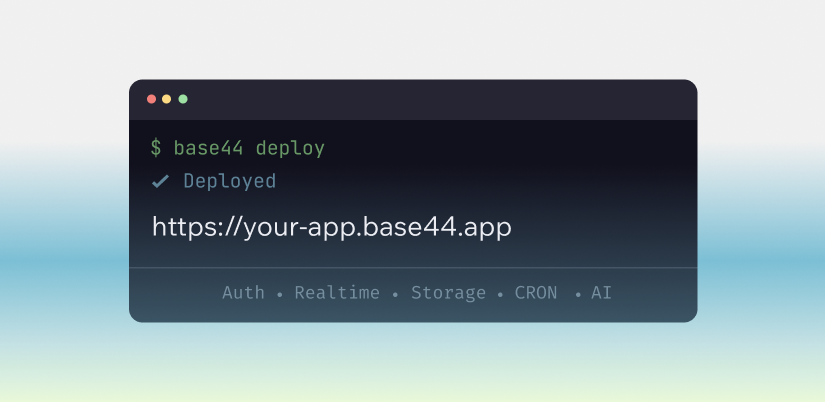825x402 pixels.
Task: Click the 'AI' feature label
Action: click(601, 293)
